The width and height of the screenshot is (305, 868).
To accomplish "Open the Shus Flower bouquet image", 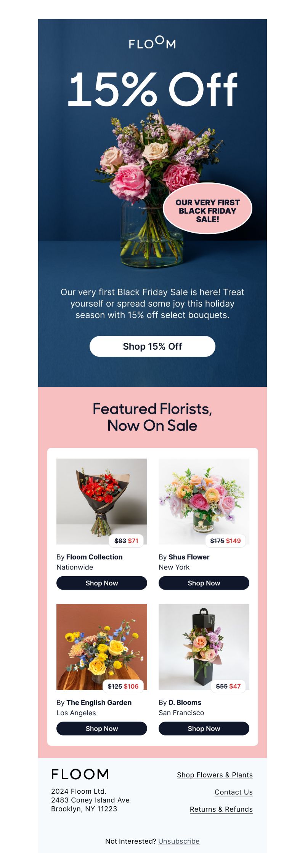I will (x=204, y=502).
